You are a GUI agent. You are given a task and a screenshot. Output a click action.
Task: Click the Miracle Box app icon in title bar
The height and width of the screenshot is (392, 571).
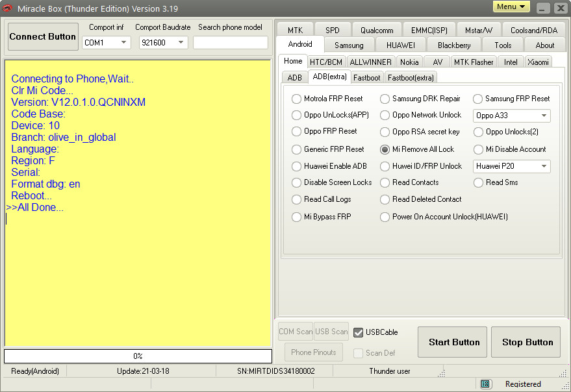(x=7, y=8)
